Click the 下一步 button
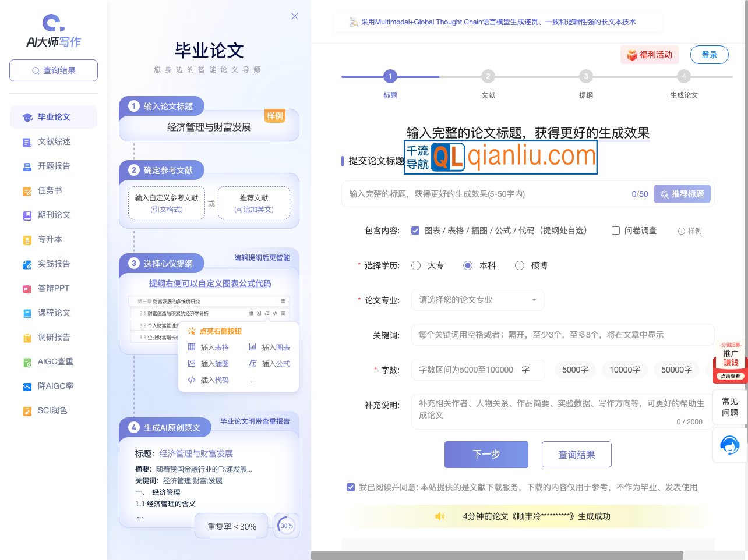The image size is (748, 560). pyautogui.click(x=486, y=455)
